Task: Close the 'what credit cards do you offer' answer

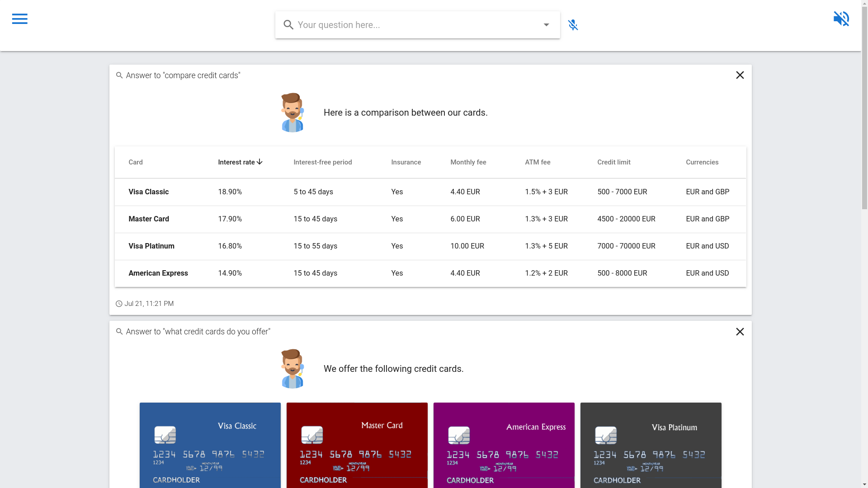Action: click(x=740, y=332)
